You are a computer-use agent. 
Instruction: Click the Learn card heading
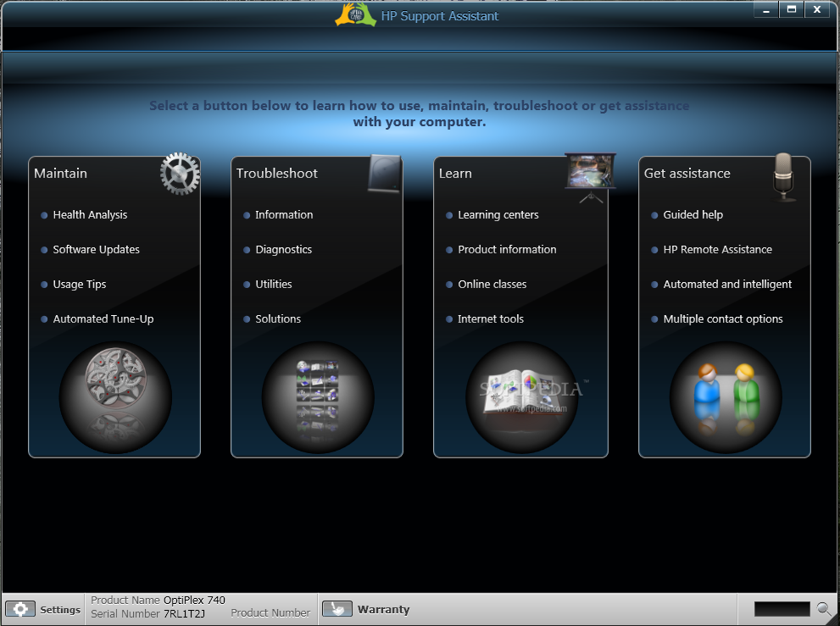click(455, 174)
